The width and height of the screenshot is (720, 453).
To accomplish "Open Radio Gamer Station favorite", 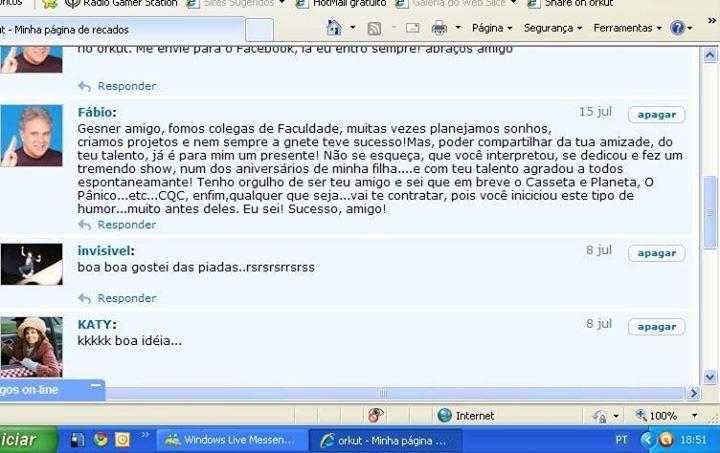I will (121, 4).
